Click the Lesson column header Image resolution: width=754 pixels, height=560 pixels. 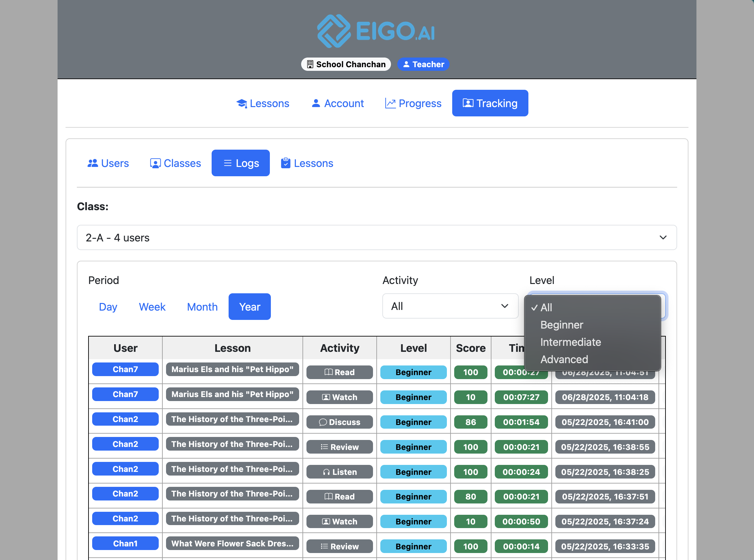232,348
